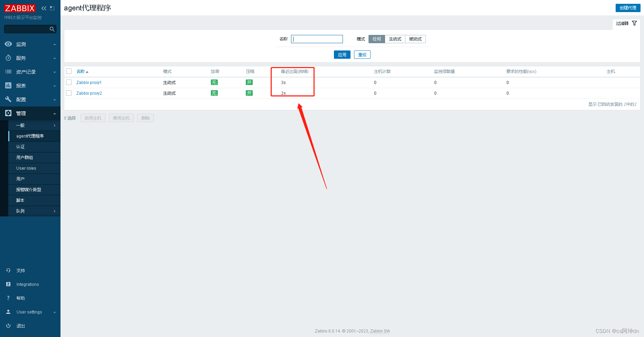This screenshot has width=644, height=337.
Task: Click the Z icon for Integrations
Action: 8,284
